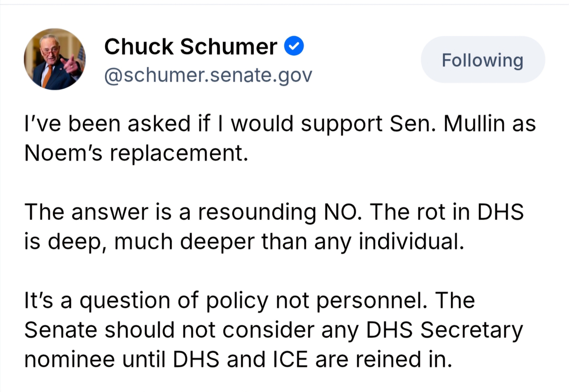This screenshot has width=569, height=392.
Task: Click the word "individual" in the post
Action: pos(411,242)
